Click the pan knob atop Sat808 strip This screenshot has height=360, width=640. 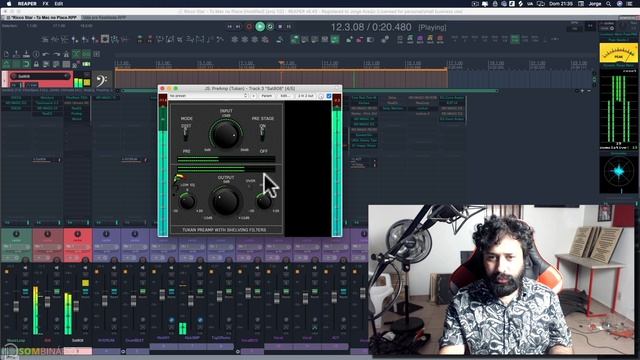[78, 234]
